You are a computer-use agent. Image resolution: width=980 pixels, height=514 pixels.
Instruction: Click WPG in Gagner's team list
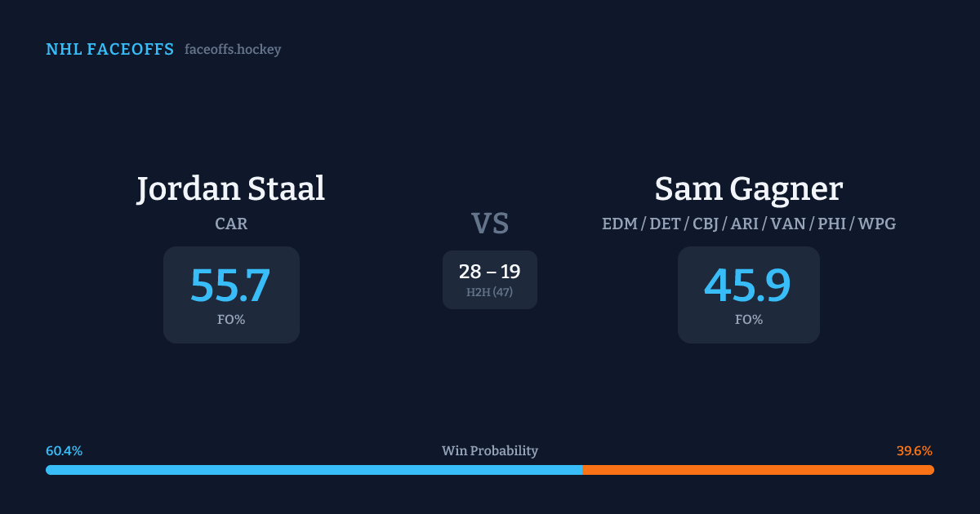pyautogui.click(x=877, y=224)
